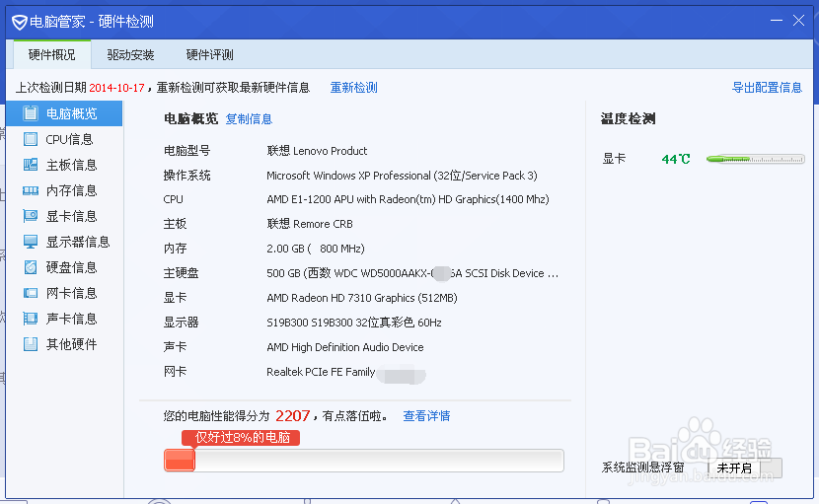Select the 内存信息 sidebar label

coord(72,190)
